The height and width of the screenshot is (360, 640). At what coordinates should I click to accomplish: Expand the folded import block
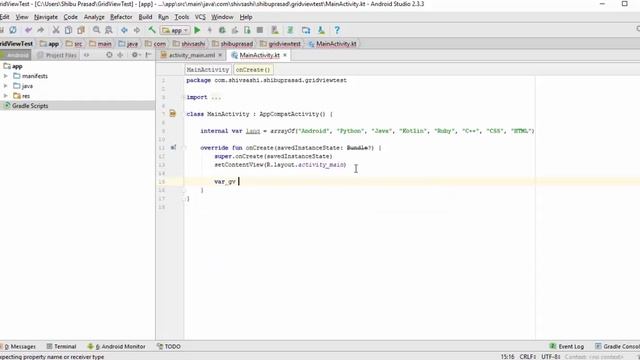[x=183, y=97]
